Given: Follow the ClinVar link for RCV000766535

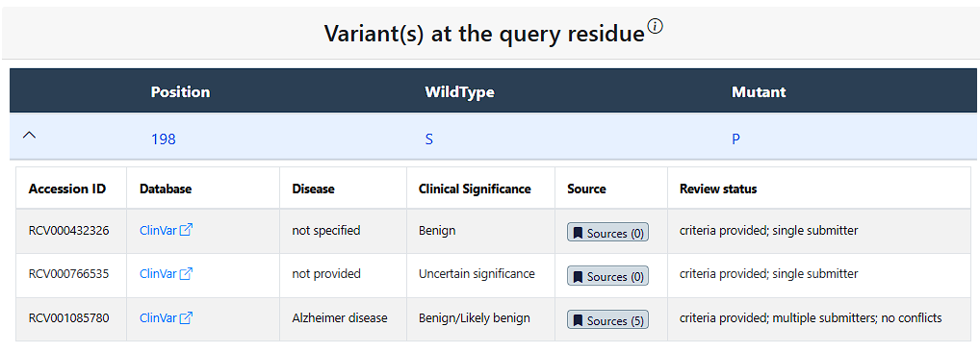Looking at the screenshot, I should (158, 274).
